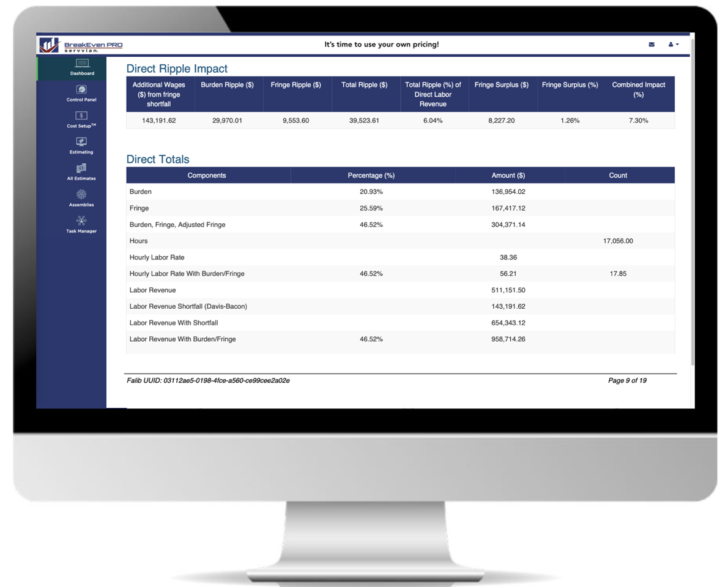
Task: Click the Amount ($) column header
Action: (x=508, y=175)
